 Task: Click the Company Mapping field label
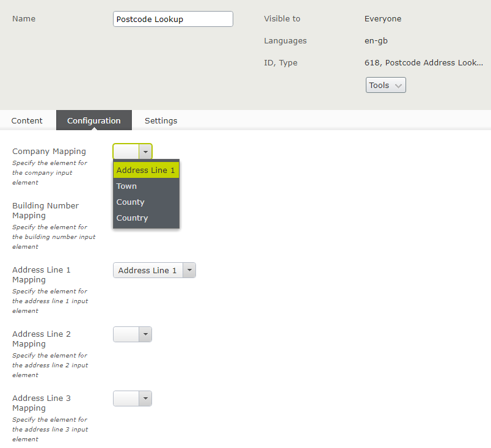(49, 152)
